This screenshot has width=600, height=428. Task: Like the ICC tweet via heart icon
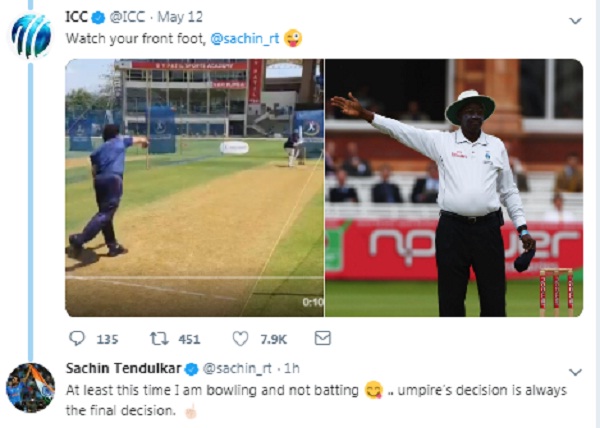241,339
